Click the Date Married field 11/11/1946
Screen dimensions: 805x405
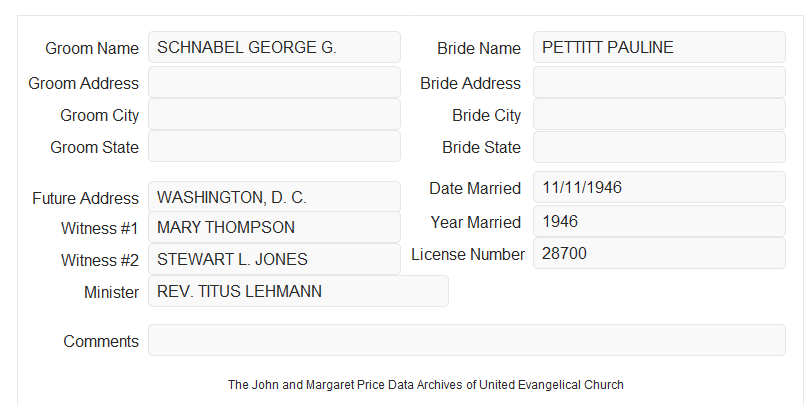tap(659, 187)
